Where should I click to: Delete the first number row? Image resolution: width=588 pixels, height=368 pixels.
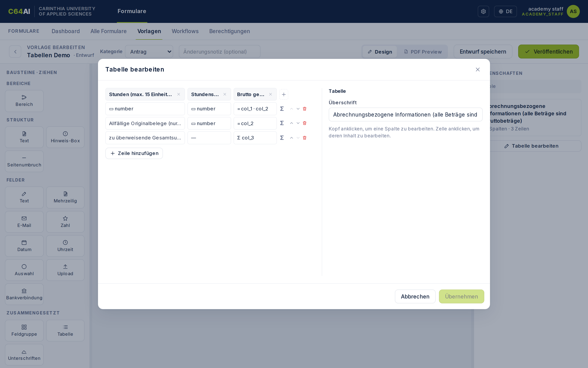pos(305,109)
